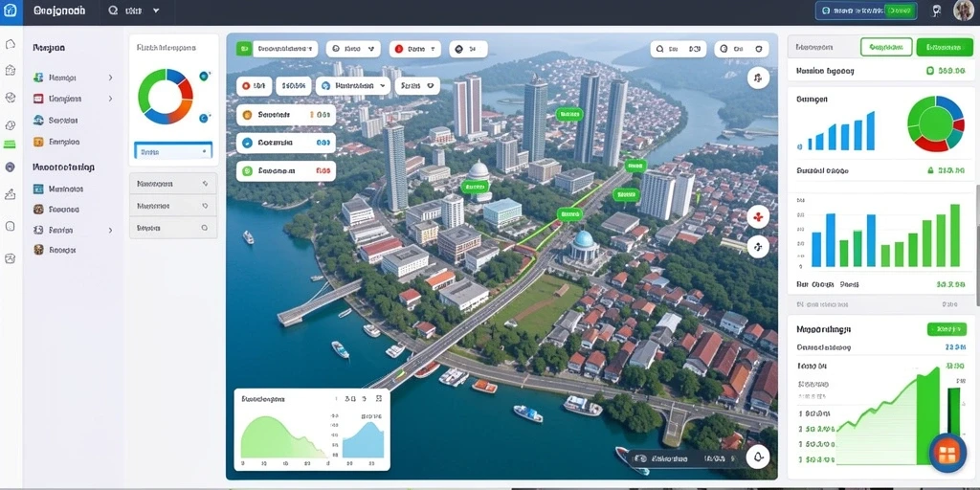
Task: Click the green square icon at map toolbar start
Action: [244, 49]
